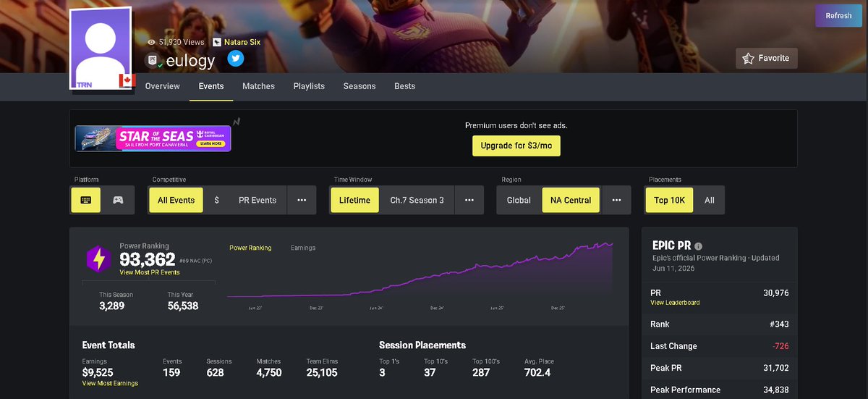Select NA Central region
Screen dimensions: 868x399
(x=571, y=200)
